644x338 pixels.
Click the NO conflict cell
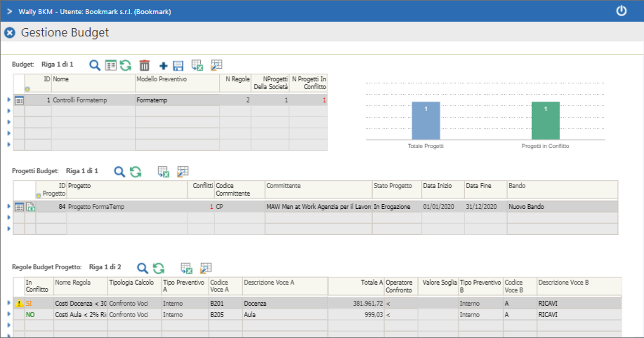pos(39,315)
